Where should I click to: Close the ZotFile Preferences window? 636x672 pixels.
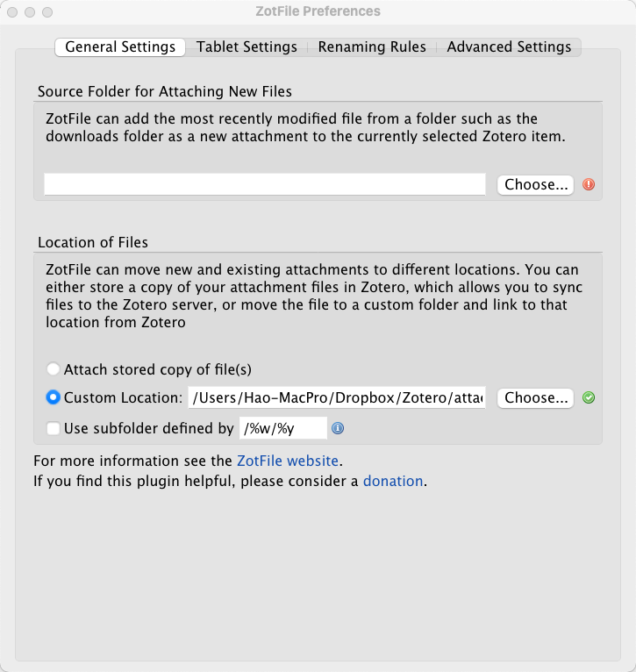coord(12,12)
